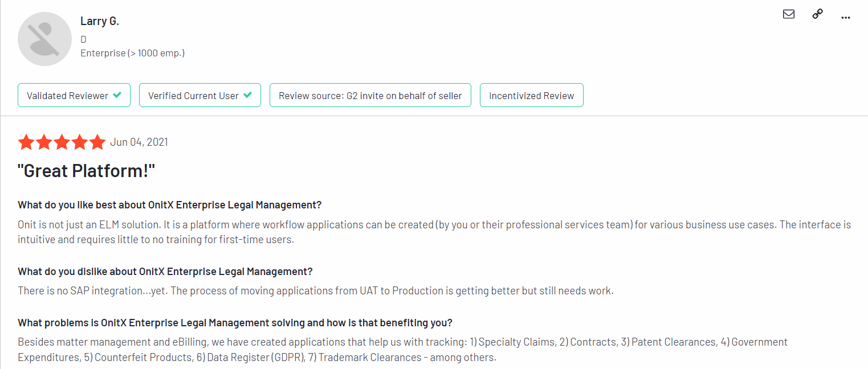Click the envelope email share icon
Viewport: 868px width, 369px height.
tap(789, 14)
